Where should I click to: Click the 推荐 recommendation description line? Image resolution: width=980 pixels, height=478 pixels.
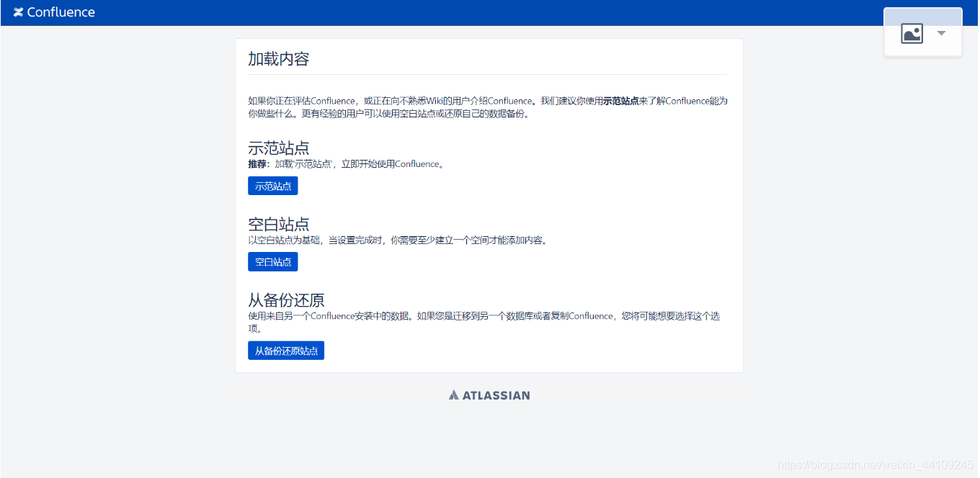(347, 164)
